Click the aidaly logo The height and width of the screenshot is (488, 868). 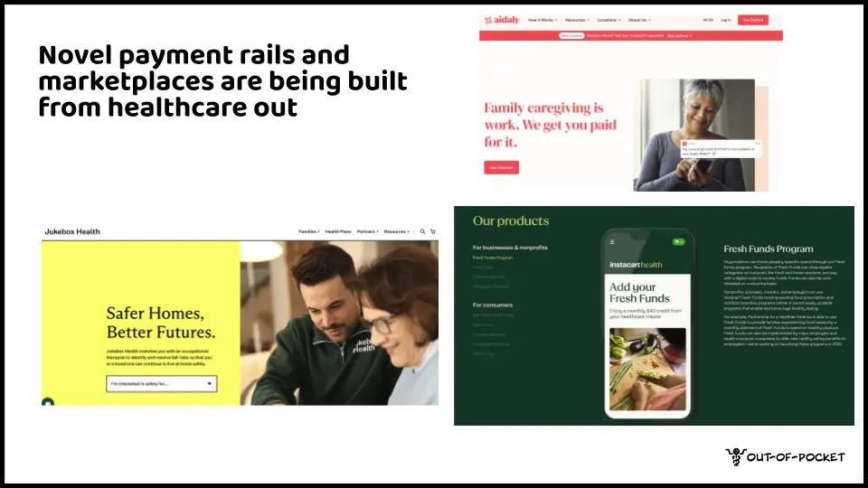pyautogui.click(x=502, y=20)
